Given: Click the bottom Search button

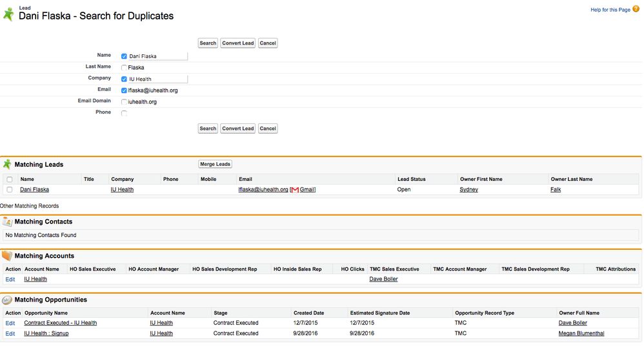Looking at the screenshot, I should (208, 129).
